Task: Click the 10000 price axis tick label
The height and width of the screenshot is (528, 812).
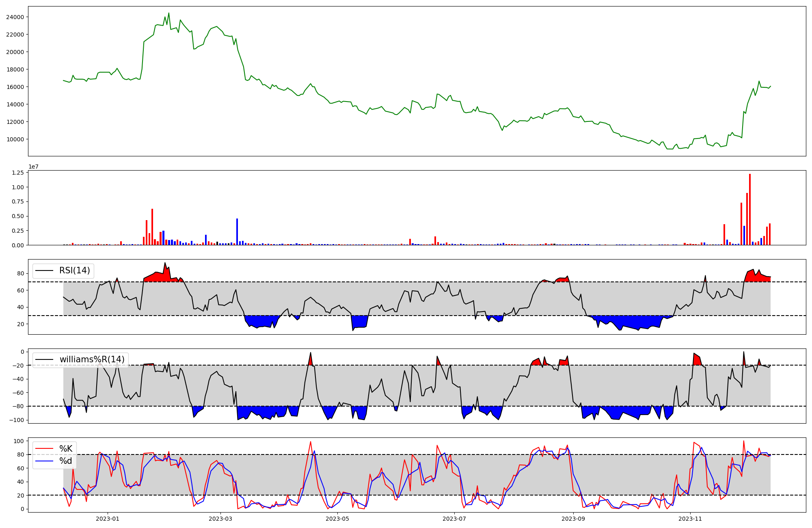Action: point(15,139)
